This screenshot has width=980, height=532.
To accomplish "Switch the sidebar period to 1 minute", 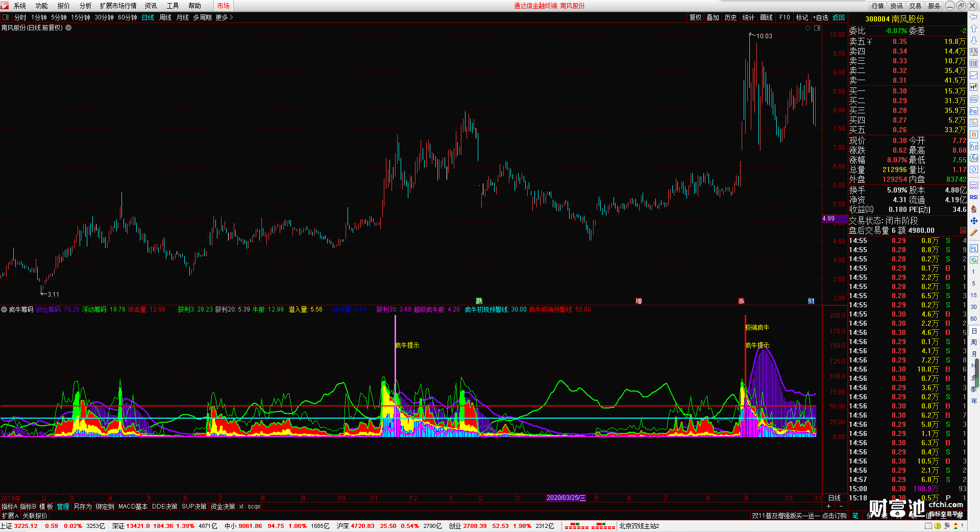I will [x=974, y=272].
